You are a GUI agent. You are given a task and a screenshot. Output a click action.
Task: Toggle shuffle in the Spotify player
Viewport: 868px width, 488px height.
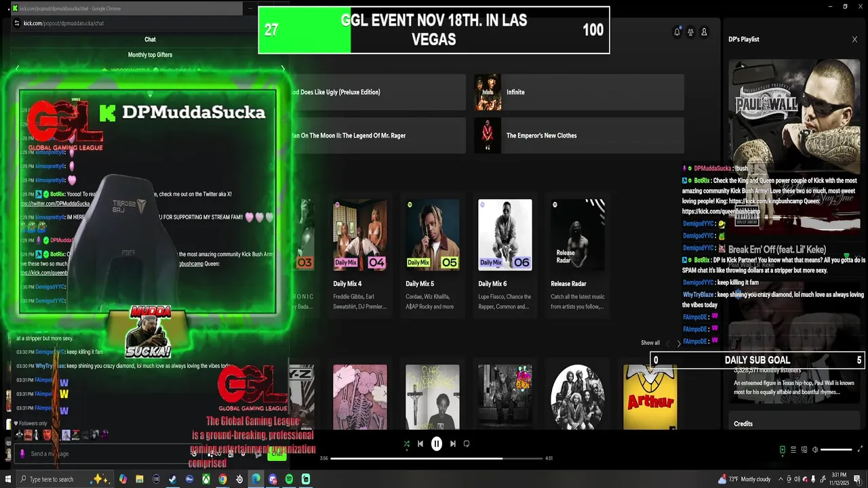[x=406, y=444]
